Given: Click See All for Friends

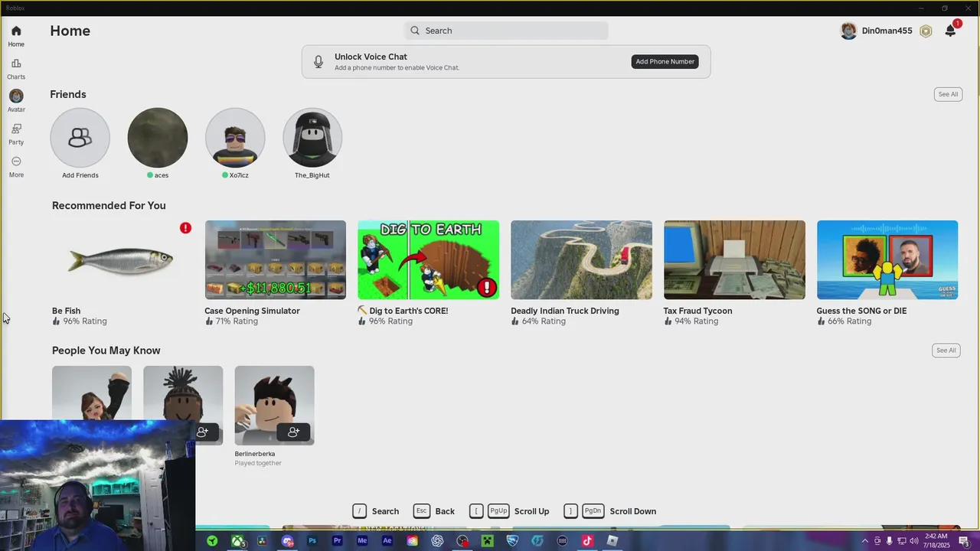Looking at the screenshot, I should (x=948, y=94).
